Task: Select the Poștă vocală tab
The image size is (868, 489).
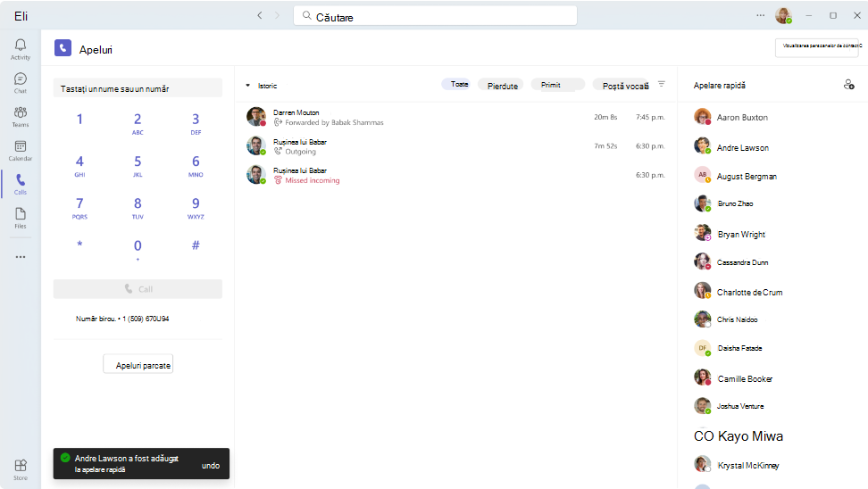Action: point(625,86)
